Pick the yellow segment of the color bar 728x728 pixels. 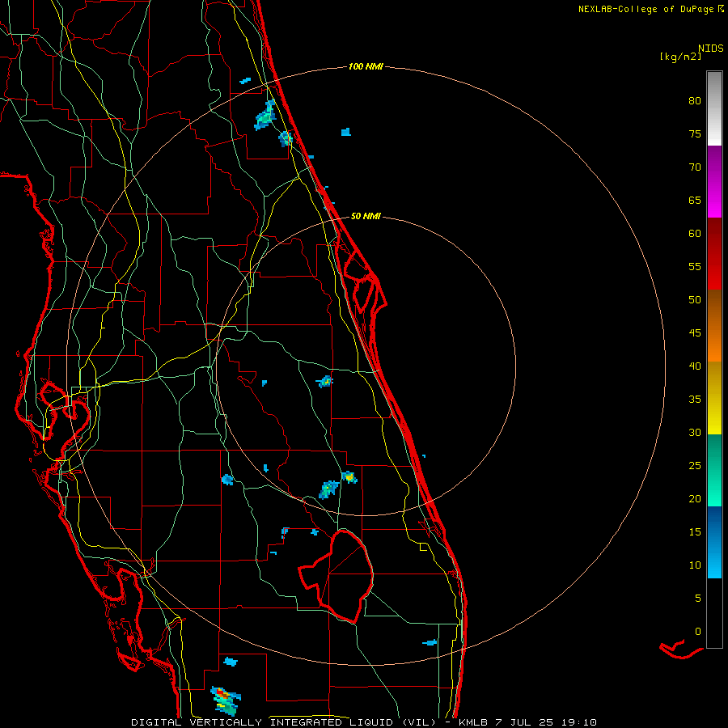[714, 398]
